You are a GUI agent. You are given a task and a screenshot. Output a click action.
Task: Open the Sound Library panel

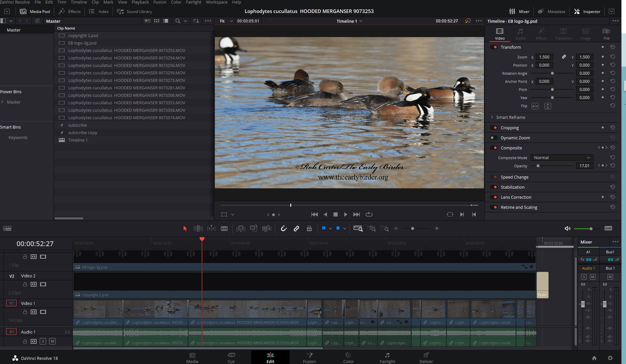134,11
